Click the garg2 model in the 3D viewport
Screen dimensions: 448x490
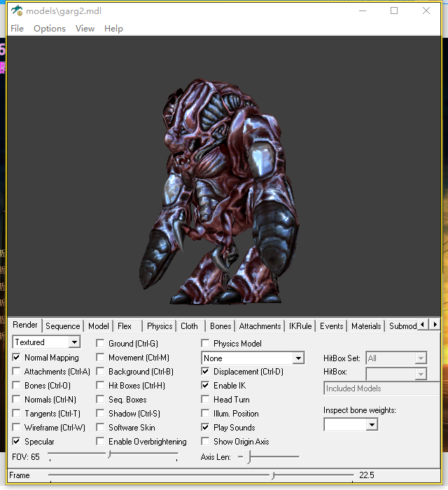pos(218,191)
